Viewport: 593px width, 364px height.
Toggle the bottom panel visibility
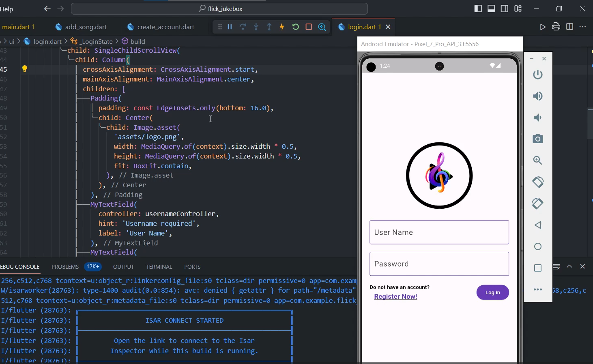(491, 9)
